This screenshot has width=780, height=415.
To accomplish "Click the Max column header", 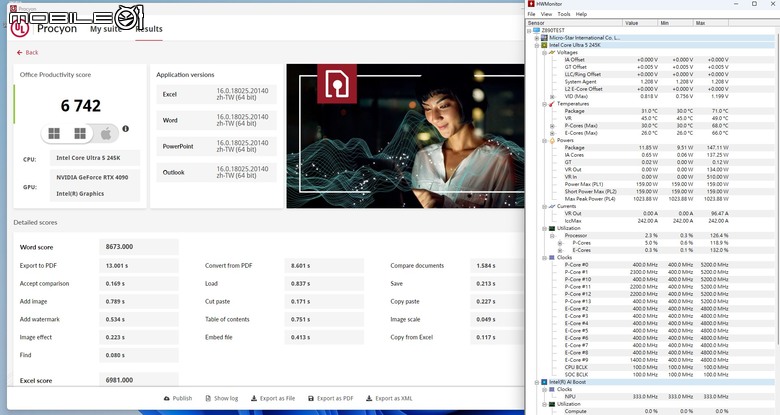I will [711, 23].
